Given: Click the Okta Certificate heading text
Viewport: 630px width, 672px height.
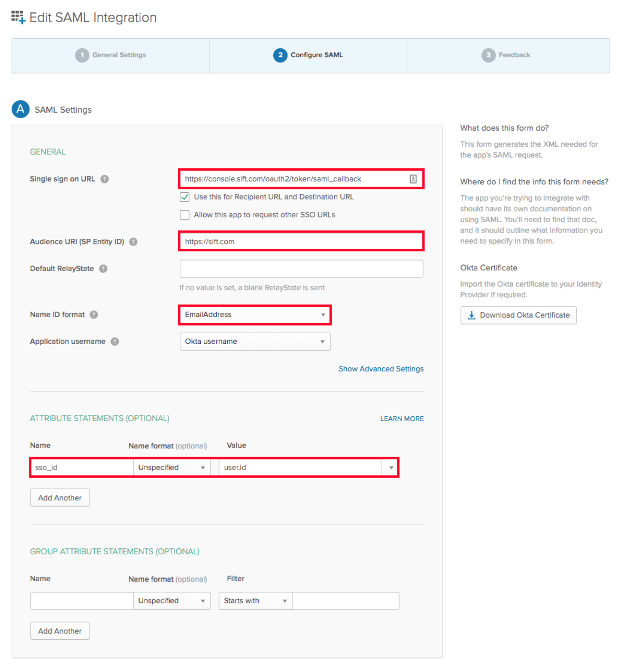Looking at the screenshot, I should pos(489,268).
